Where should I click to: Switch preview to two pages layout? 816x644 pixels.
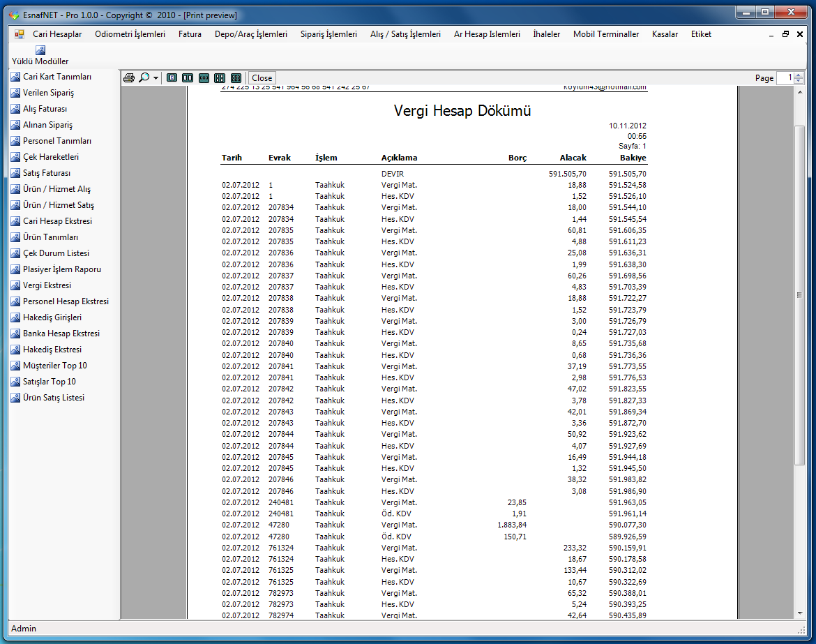click(188, 78)
